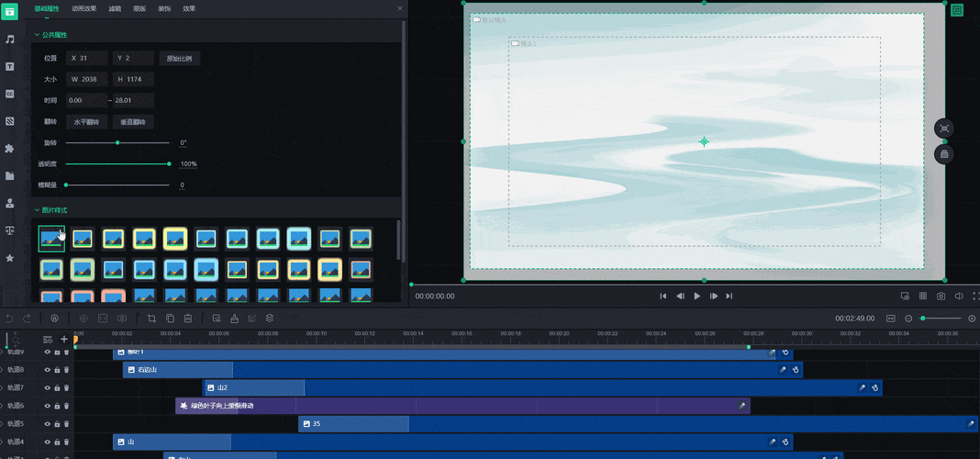
Task: Expand track 轨道6 with its chevron
Action: (x=3, y=406)
